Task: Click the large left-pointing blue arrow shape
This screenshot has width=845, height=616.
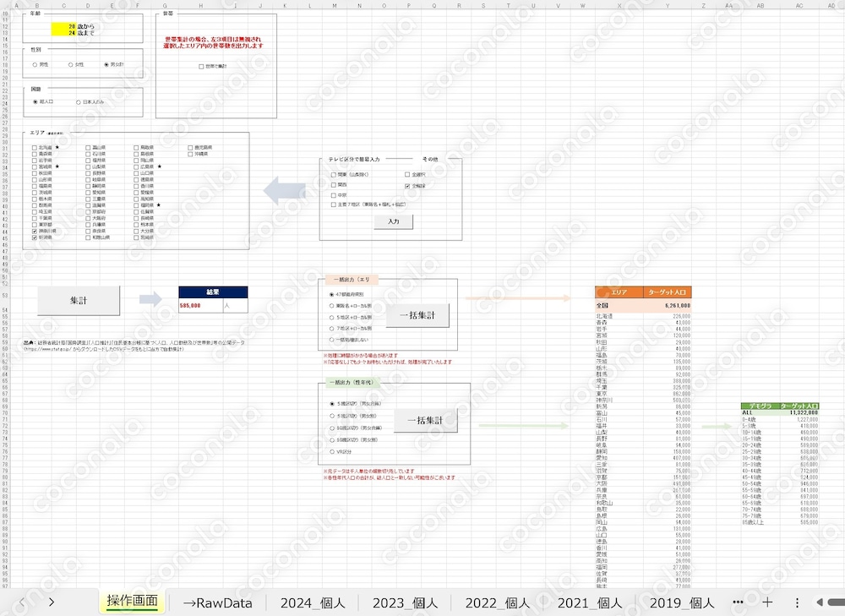Action: tap(285, 191)
